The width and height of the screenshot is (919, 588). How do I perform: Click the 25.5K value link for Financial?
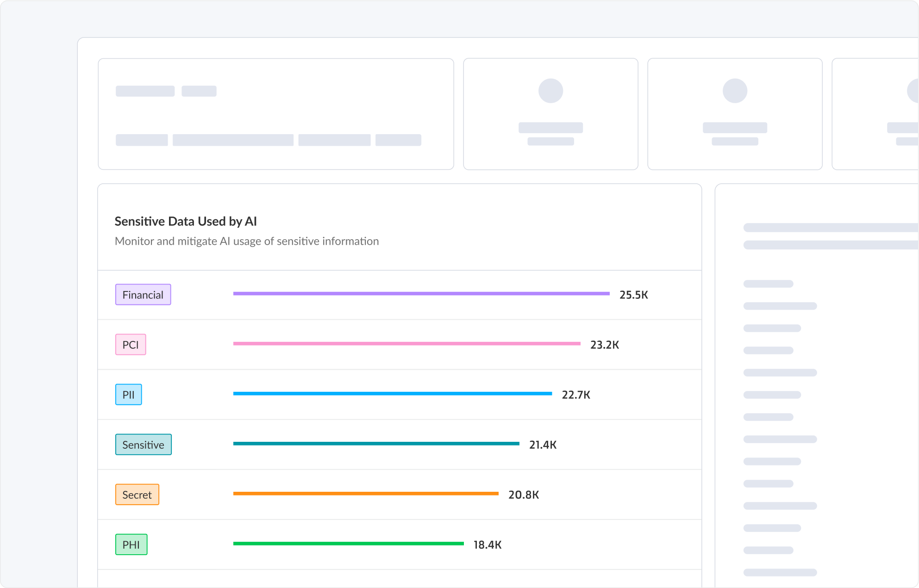pyautogui.click(x=634, y=295)
